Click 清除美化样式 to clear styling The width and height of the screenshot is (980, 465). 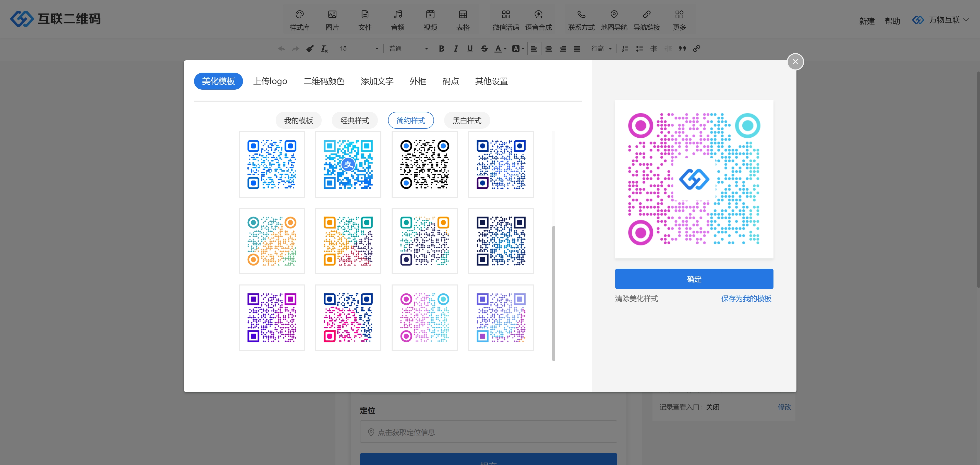click(636, 299)
